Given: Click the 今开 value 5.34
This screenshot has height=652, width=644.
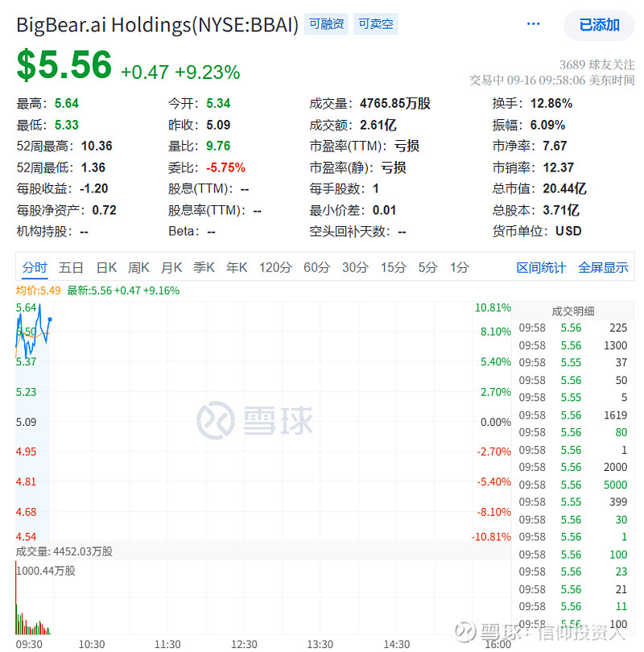Looking at the screenshot, I should pyautogui.click(x=218, y=104).
